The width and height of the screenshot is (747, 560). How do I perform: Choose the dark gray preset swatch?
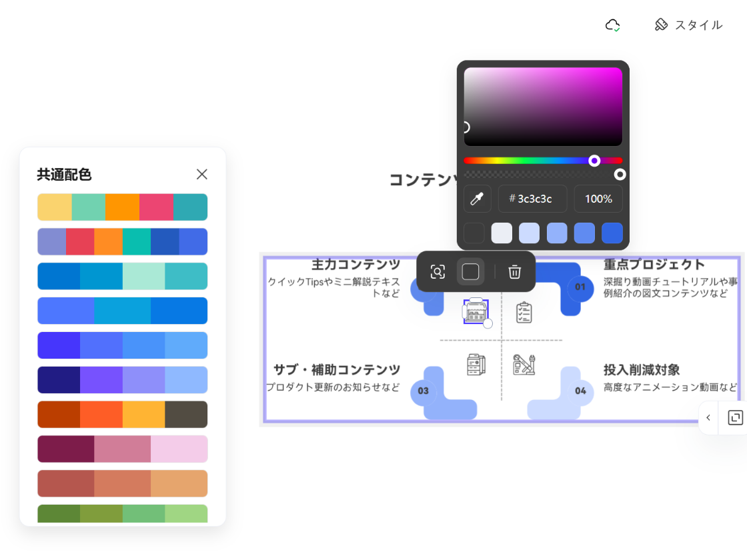(474, 233)
